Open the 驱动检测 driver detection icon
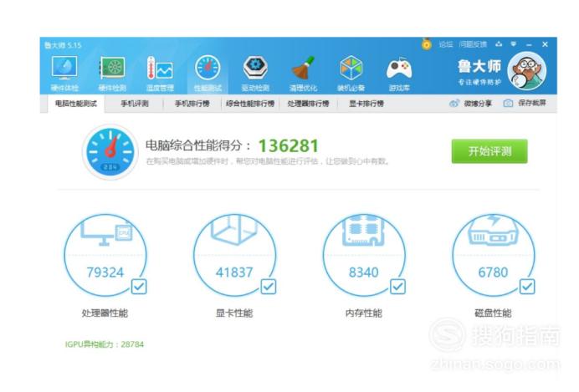 point(255,68)
